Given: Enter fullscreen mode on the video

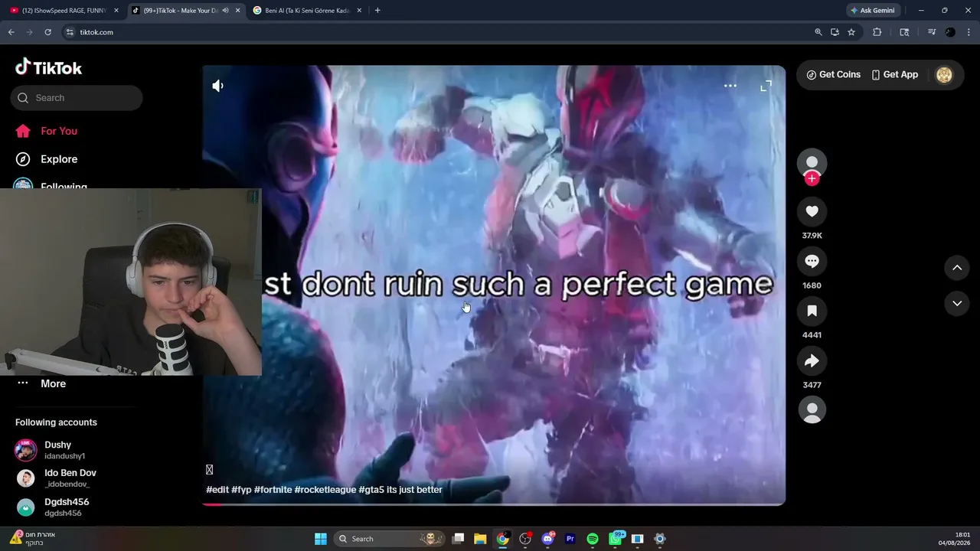Looking at the screenshot, I should [766, 86].
